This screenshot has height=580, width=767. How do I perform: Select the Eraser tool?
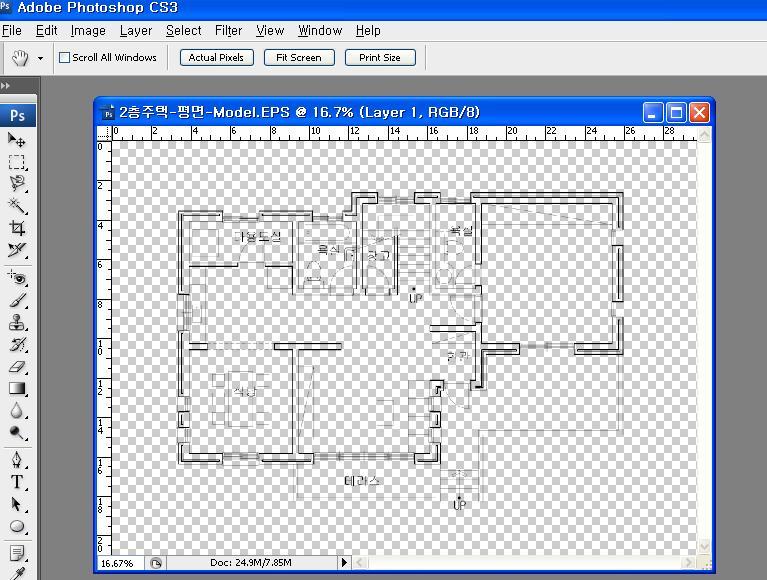pyautogui.click(x=17, y=366)
